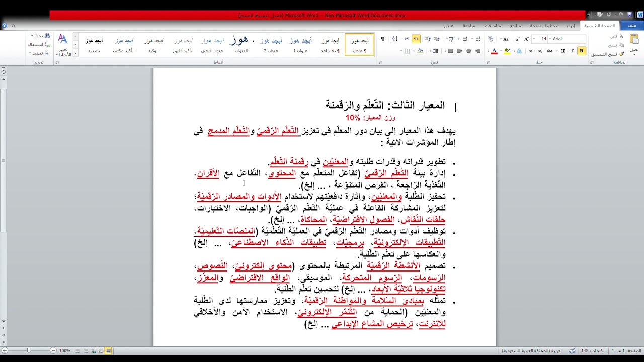This screenshot has width=644, height=362.
Task: Toggle show paragraph marks
Action: click(x=383, y=39)
